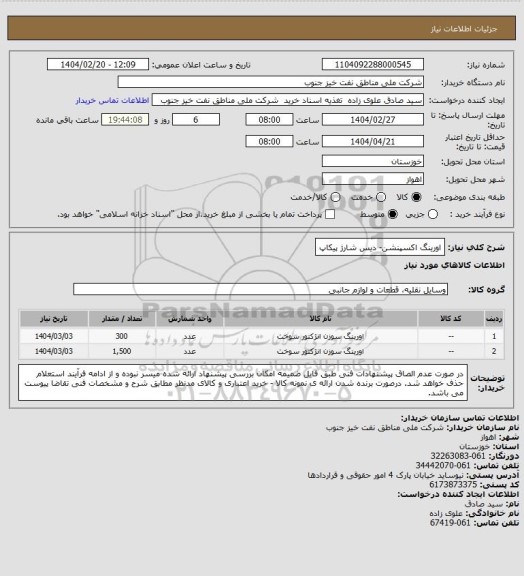The image size is (524, 576).
Task: Click the item name cell in row 1
Action: pyautogui.click(x=320, y=336)
